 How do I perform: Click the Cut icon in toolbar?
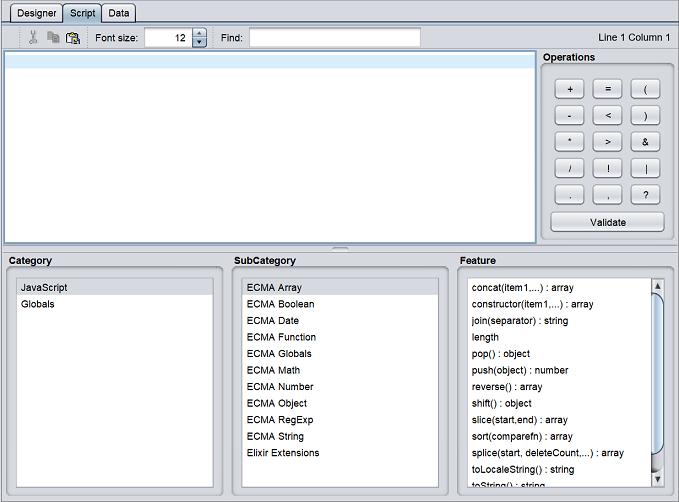tap(33, 38)
